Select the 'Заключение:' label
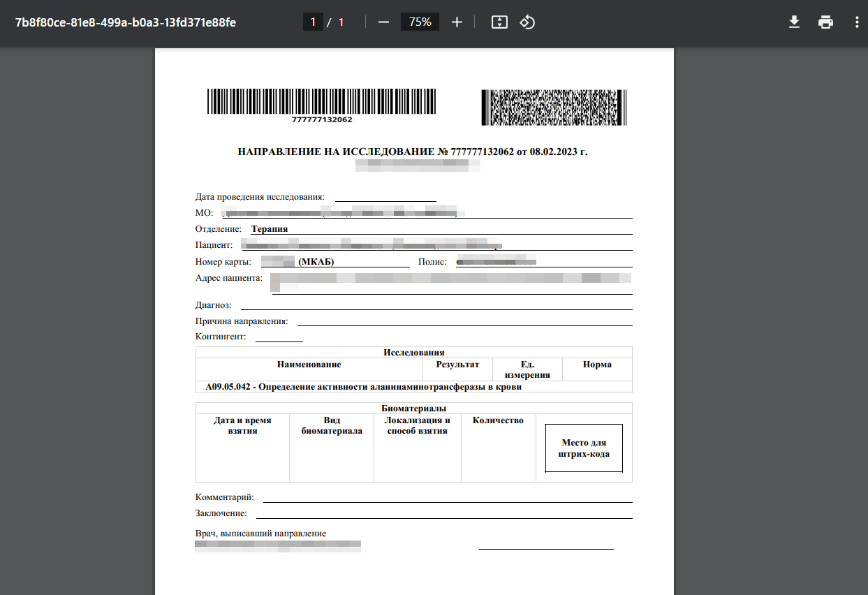Image resolution: width=868 pixels, height=595 pixels. pyautogui.click(x=221, y=513)
